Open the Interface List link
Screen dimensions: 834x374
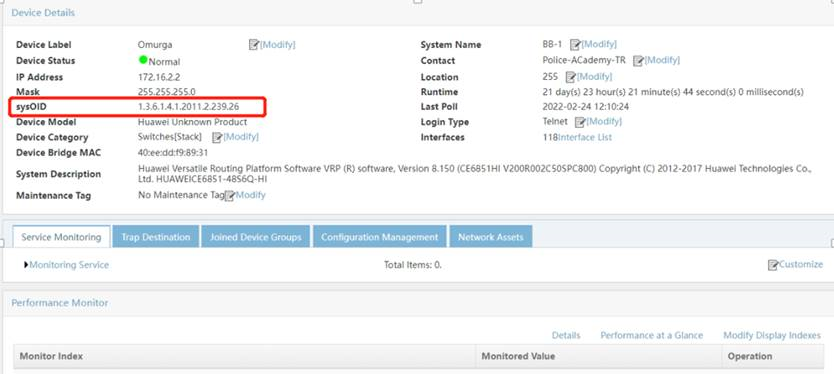585,137
